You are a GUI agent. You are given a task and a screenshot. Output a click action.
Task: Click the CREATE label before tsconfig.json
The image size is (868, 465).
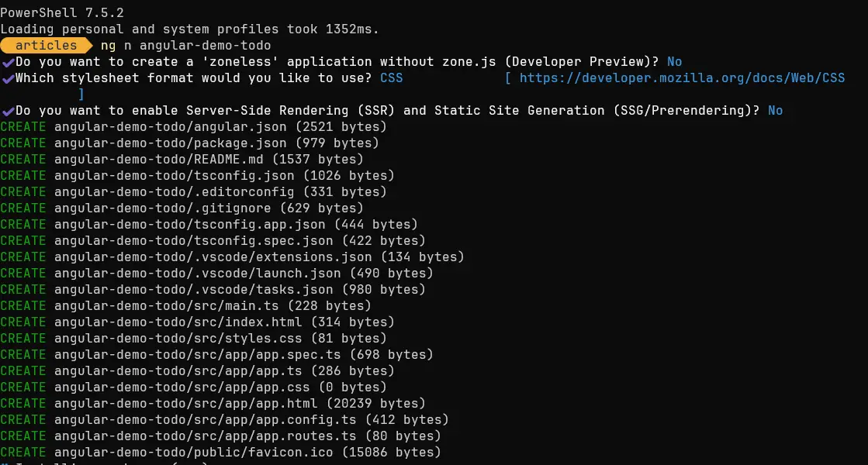[x=23, y=176]
